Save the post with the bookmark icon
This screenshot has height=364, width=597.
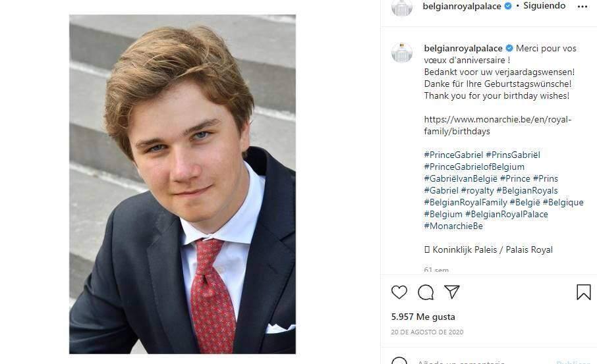coord(583,292)
